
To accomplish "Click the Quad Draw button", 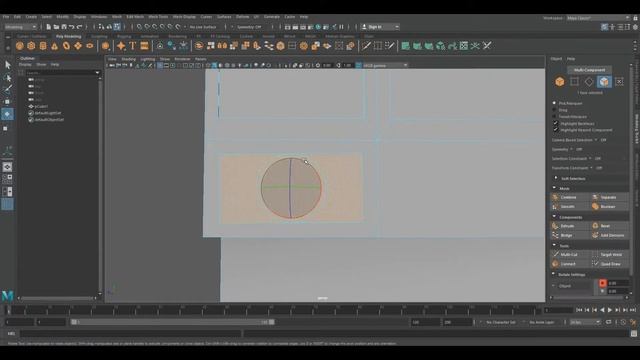I will pos(610,264).
